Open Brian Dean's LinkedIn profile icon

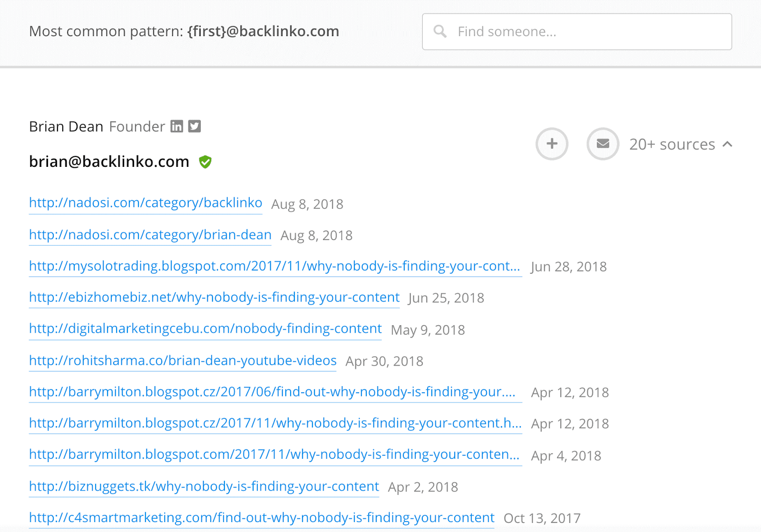177,126
